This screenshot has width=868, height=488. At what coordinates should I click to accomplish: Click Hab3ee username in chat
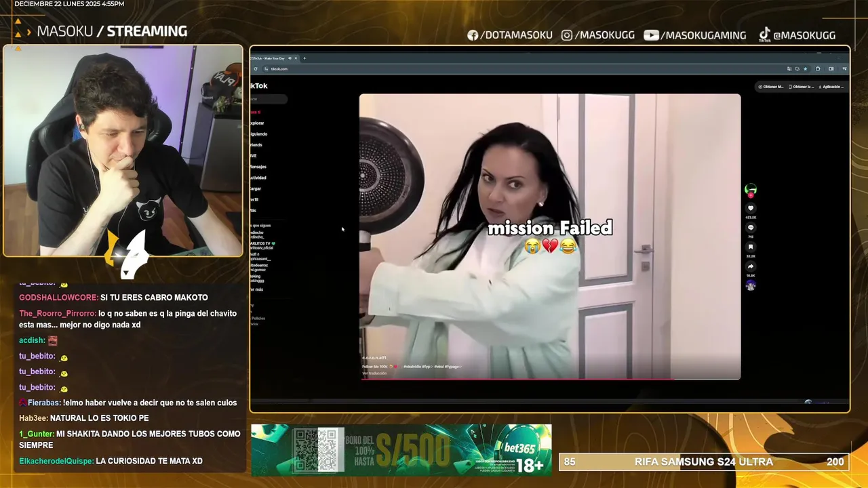(x=33, y=418)
